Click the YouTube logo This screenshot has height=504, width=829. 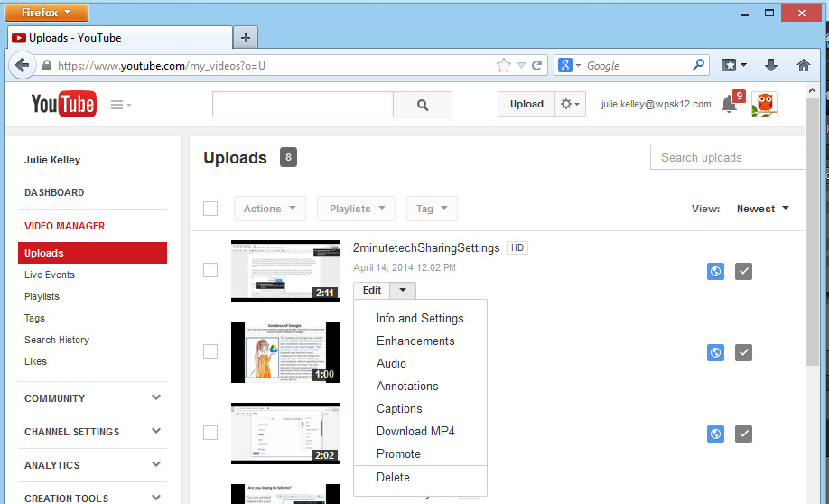tap(64, 104)
